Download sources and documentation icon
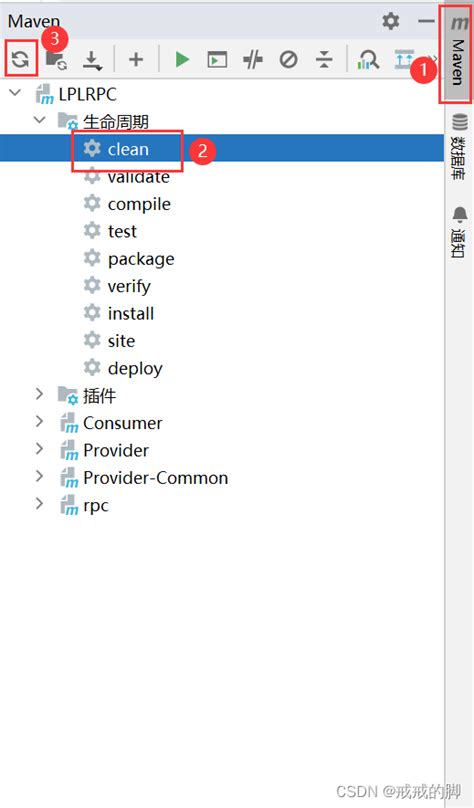 [x=92, y=60]
